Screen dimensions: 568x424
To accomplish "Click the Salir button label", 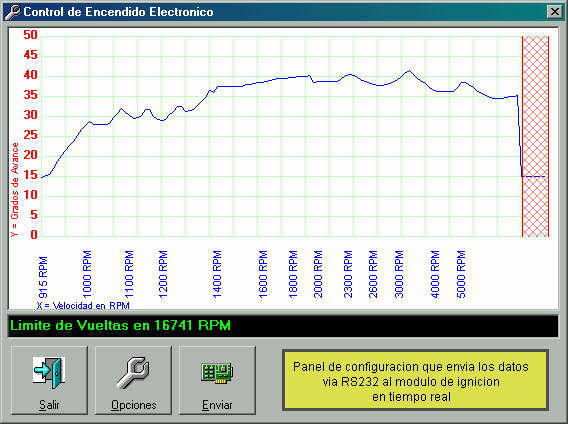I will pyautogui.click(x=49, y=405).
